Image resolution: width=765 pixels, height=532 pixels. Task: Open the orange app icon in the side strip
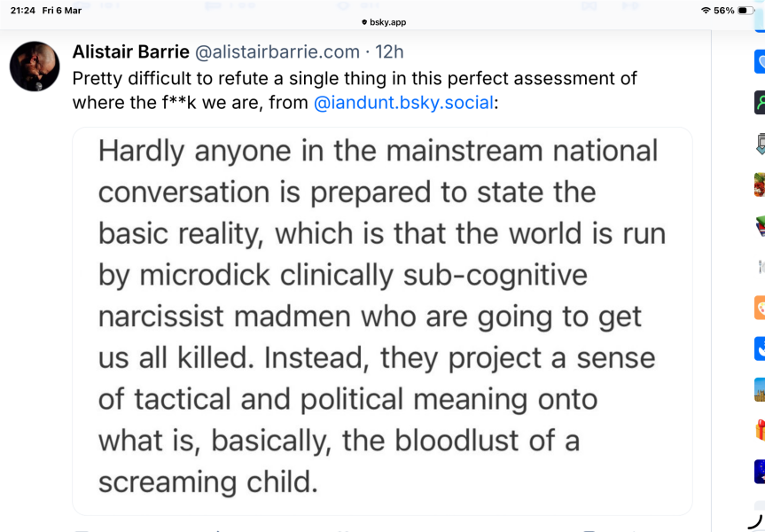coord(759,307)
